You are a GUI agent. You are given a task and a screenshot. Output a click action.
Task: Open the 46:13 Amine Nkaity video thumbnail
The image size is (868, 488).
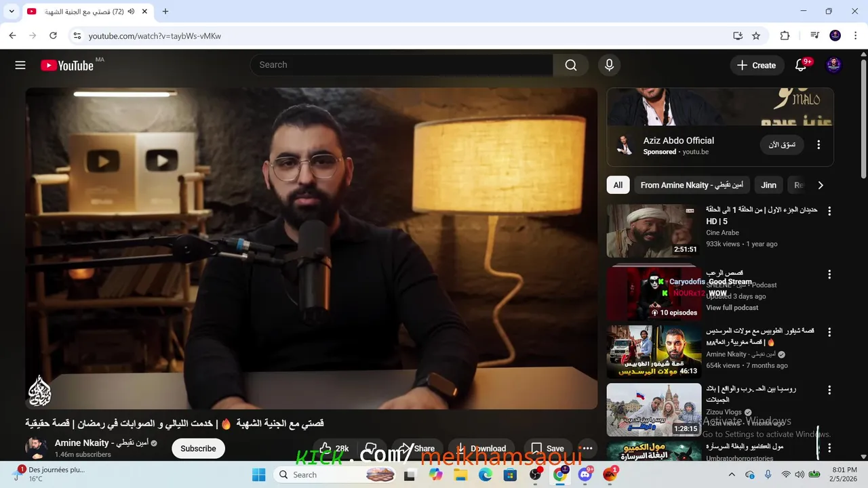tap(654, 352)
